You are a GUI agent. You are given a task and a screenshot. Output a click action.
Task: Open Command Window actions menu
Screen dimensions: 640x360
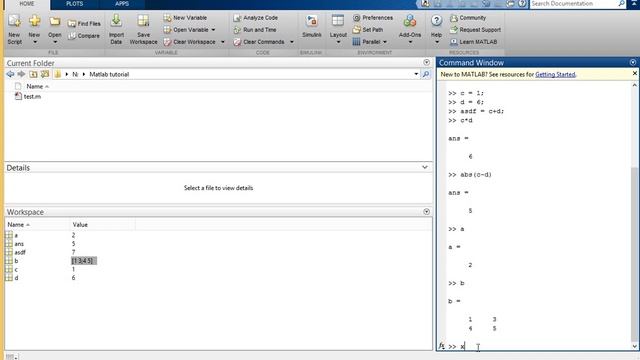pyautogui.click(x=633, y=62)
